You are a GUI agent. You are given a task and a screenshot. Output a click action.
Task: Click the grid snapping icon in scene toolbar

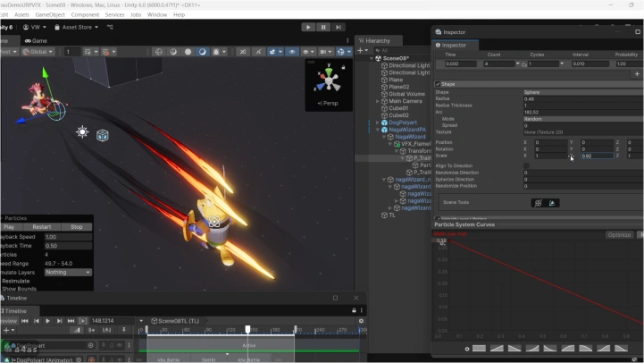coord(88,52)
